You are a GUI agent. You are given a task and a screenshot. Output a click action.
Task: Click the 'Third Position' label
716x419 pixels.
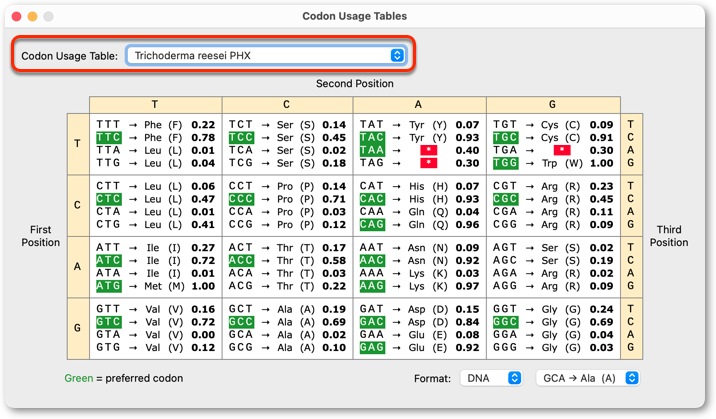[x=669, y=236]
